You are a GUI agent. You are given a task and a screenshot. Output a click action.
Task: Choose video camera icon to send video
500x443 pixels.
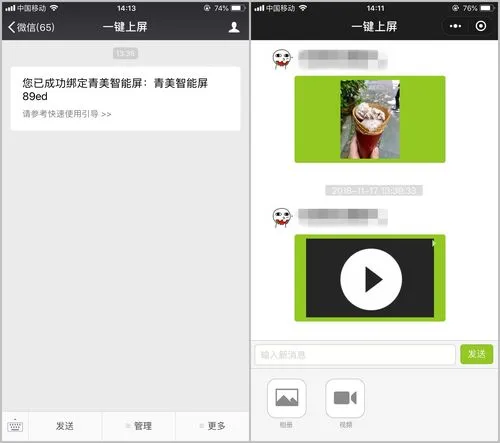tap(345, 398)
